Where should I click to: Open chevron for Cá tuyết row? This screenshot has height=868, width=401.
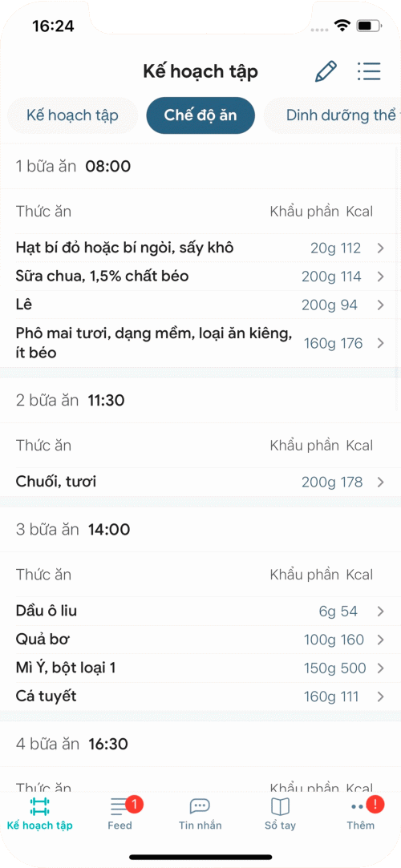click(380, 696)
